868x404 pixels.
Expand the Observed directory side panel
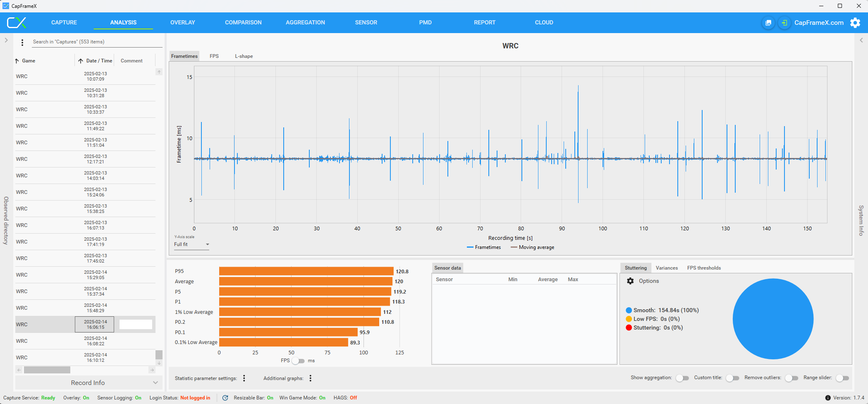(x=6, y=41)
